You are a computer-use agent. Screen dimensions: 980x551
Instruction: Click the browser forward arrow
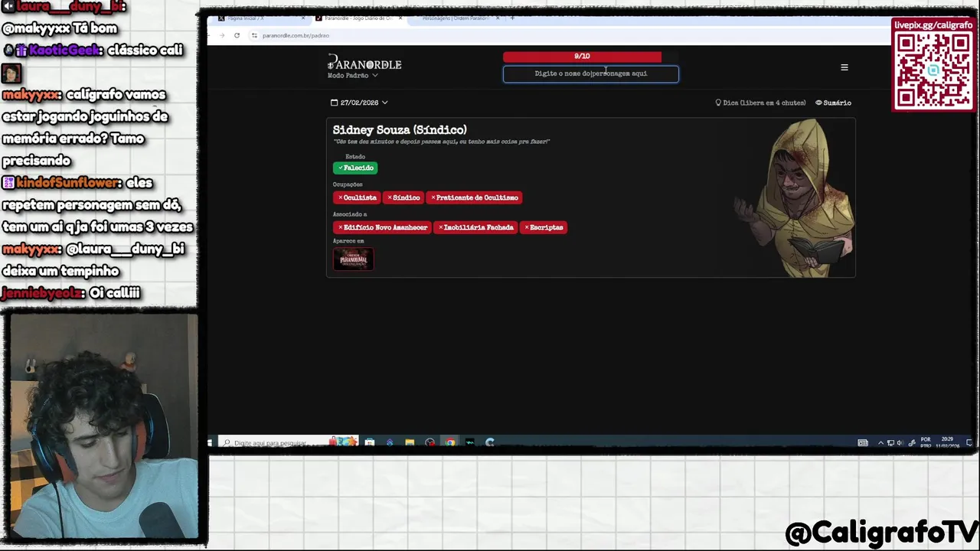pyautogui.click(x=222, y=35)
